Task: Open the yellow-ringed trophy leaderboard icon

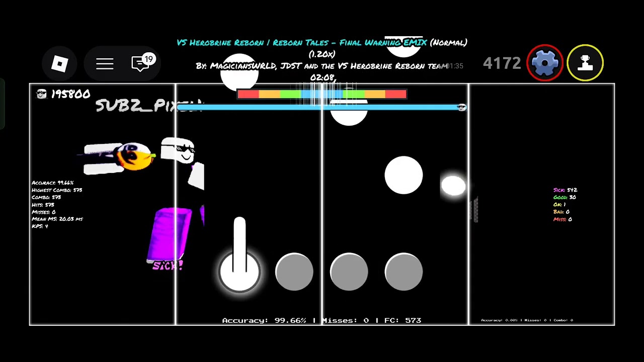Action: pyautogui.click(x=585, y=63)
